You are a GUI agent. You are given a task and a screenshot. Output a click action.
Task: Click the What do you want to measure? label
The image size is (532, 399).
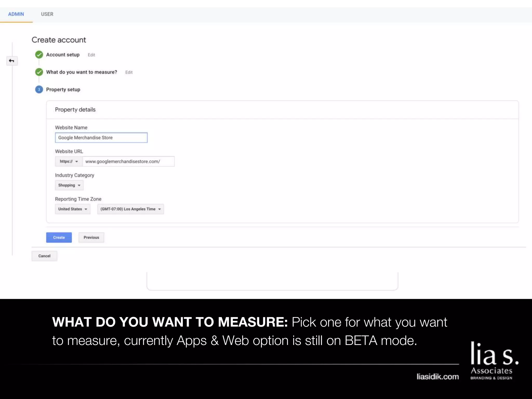click(82, 72)
